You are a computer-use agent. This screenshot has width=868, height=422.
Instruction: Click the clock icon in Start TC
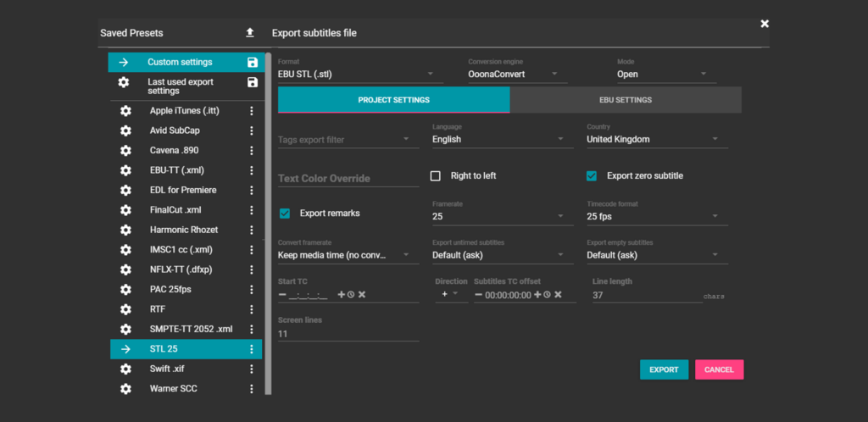tap(351, 295)
